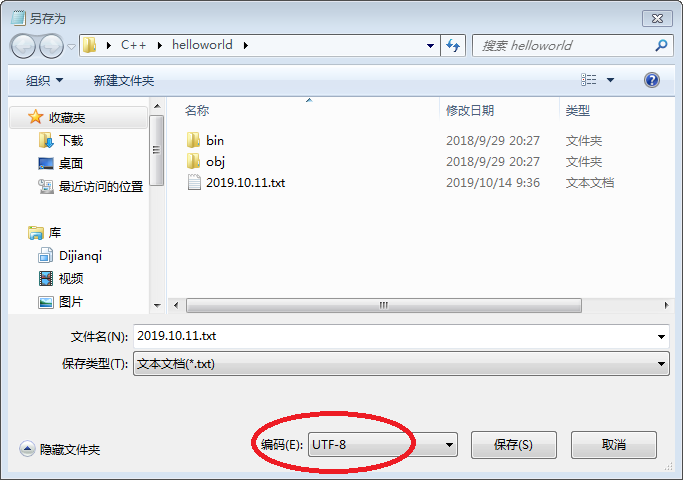Click the Back navigation arrow button
The height and width of the screenshot is (480, 683).
23,46
